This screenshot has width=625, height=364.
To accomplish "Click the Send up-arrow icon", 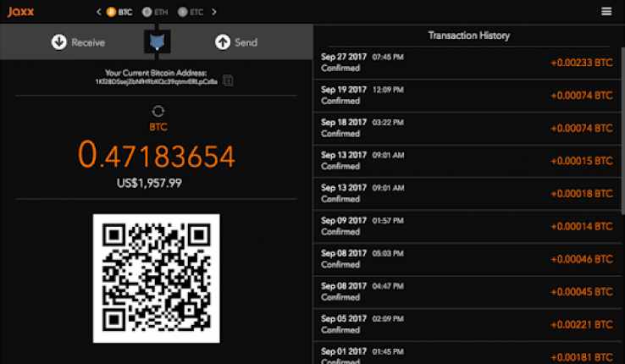I will pos(223,41).
